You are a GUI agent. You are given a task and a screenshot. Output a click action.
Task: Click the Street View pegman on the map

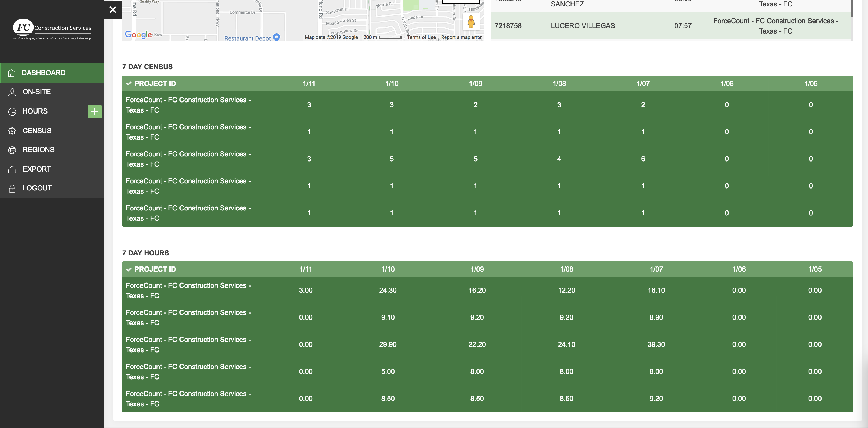tap(471, 22)
